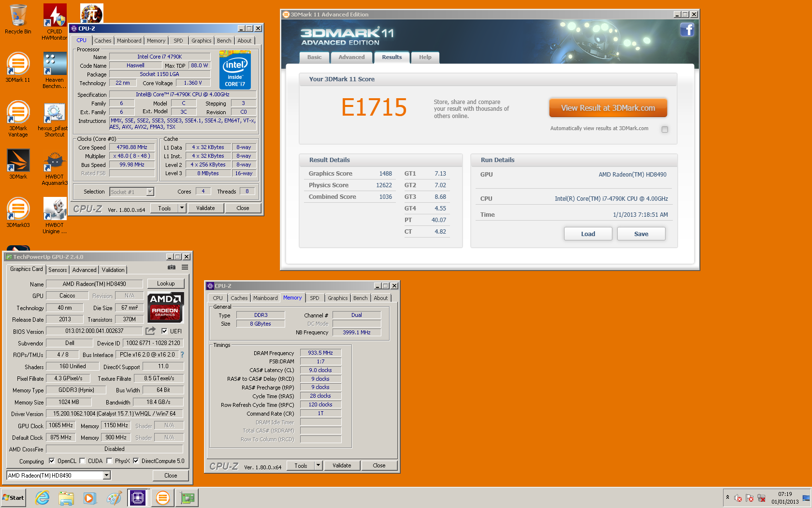Image resolution: width=812 pixels, height=508 pixels.
Task: Open Internet Explorer from taskbar
Action: [43, 497]
